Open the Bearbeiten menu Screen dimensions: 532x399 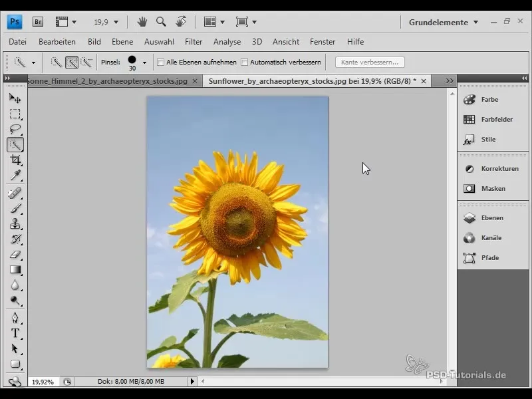tap(57, 42)
